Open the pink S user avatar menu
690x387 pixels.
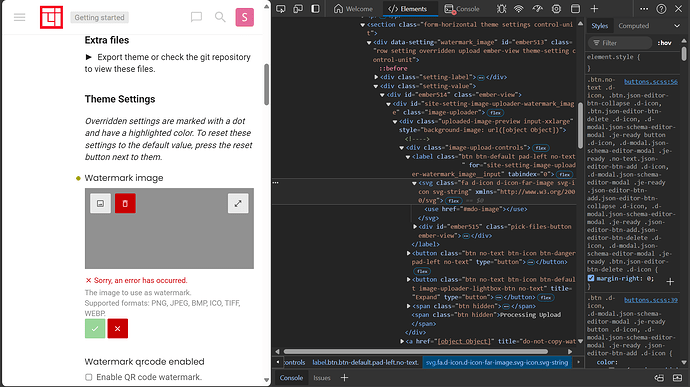pos(245,17)
